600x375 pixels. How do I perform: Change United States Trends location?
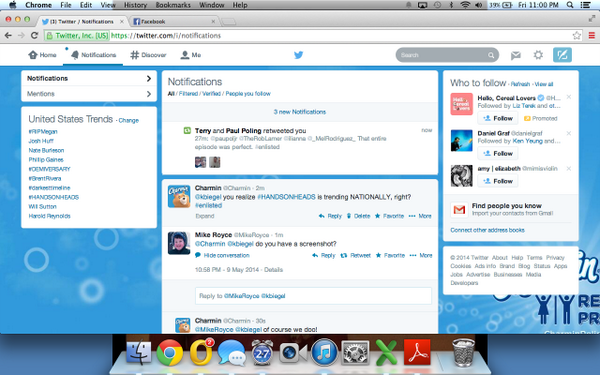[x=129, y=120]
